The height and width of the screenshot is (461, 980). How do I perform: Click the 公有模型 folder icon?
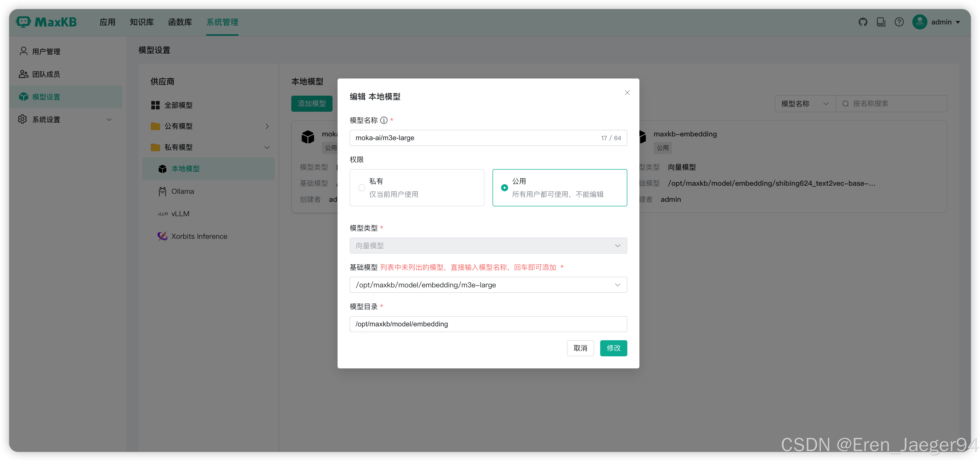[155, 126]
